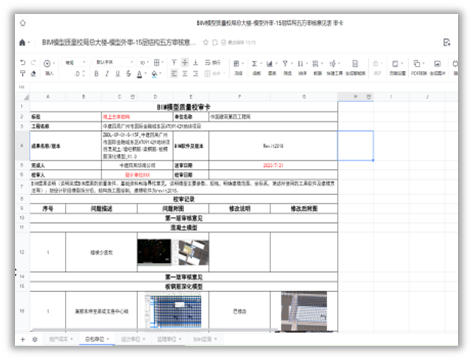Add a new sheet with plus
The image size is (473, 360).
tap(23, 339)
